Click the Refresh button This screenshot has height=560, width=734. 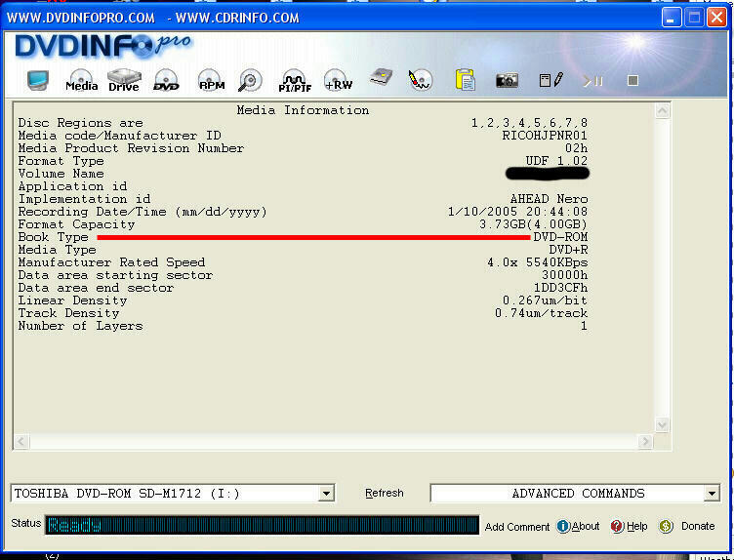tap(385, 493)
